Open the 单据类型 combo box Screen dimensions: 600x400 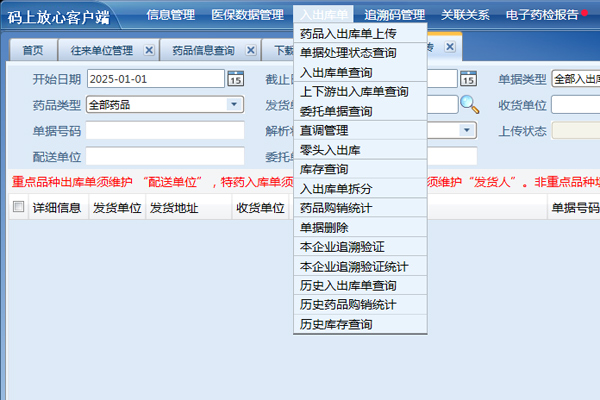click(574, 79)
